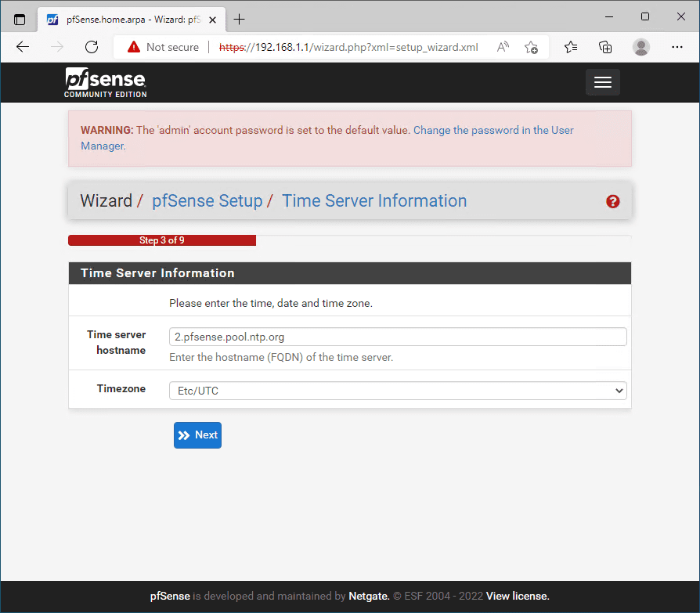Viewport: 700px width, 613px height.
Task: Add this page to favorites
Action: click(531, 48)
